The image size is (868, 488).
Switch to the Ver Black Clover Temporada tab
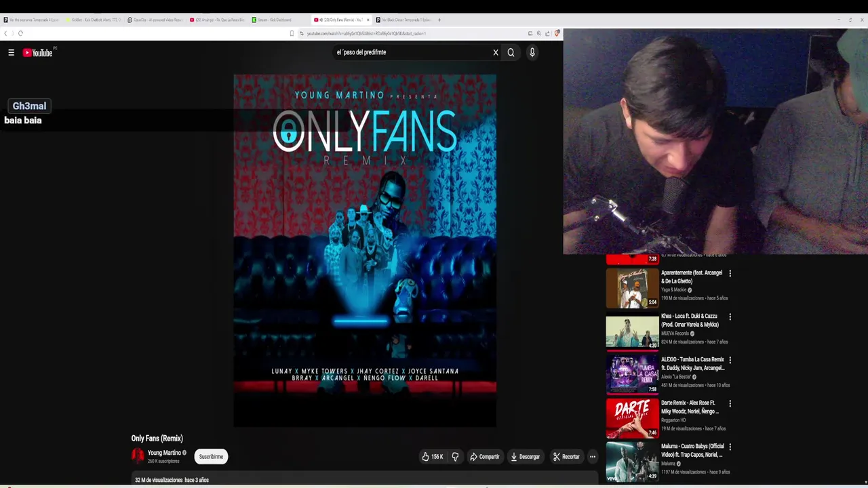click(403, 20)
